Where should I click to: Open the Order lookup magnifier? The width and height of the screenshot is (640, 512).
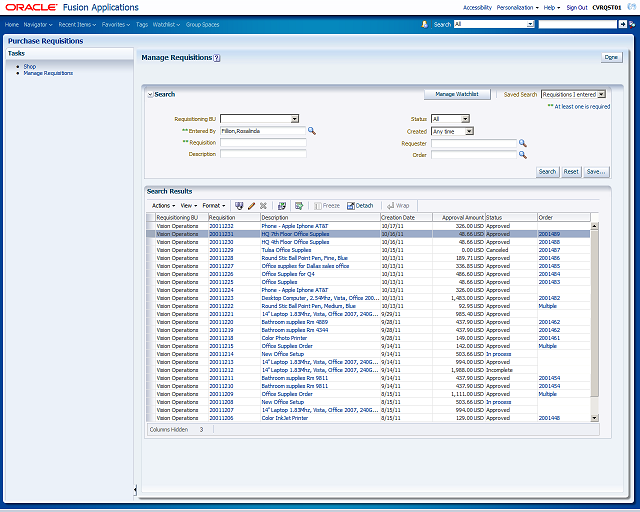pos(522,155)
